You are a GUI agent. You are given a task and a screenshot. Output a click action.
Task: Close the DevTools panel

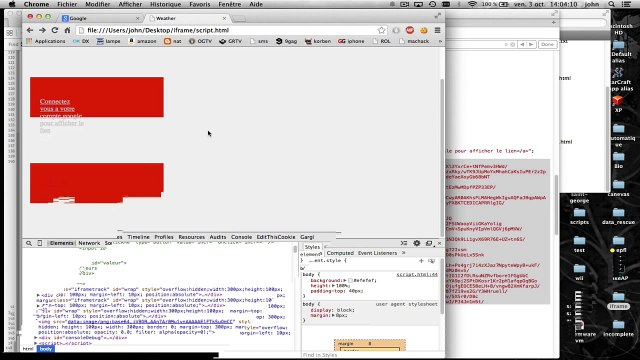coord(440,243)
